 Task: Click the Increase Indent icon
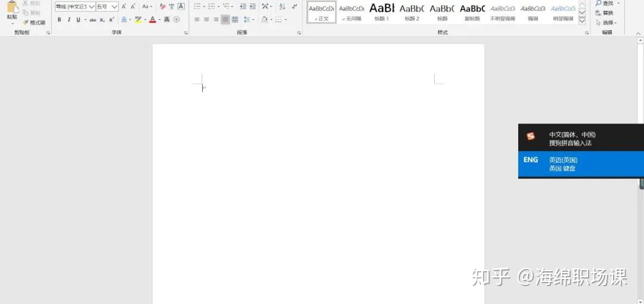pyautogui.click(x=253, y=7)
